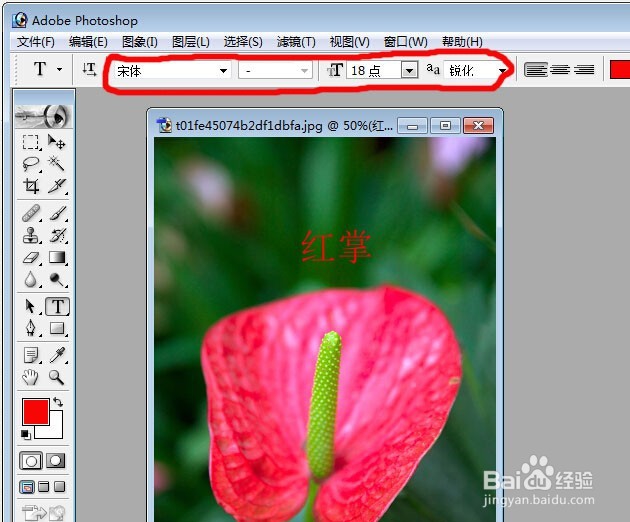Select the Lasso tool
This screenshot has height=522, width=630.
point(31,164)
